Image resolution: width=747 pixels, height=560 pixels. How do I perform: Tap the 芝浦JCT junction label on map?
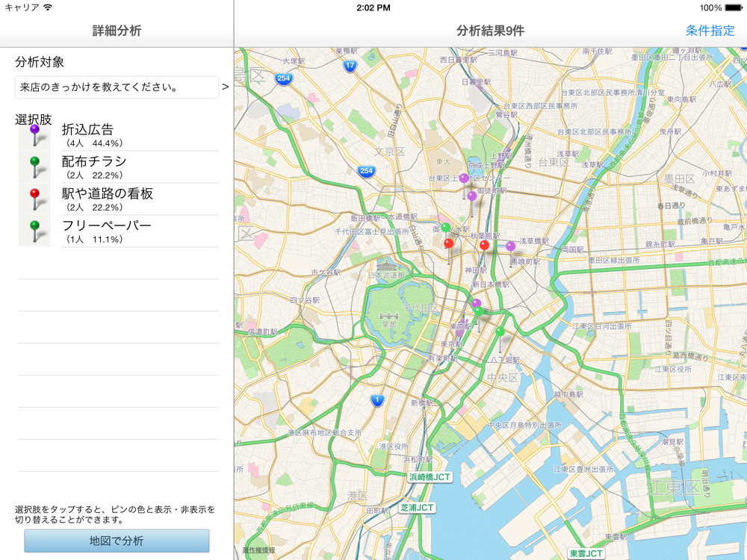click(x=417, y=508)
